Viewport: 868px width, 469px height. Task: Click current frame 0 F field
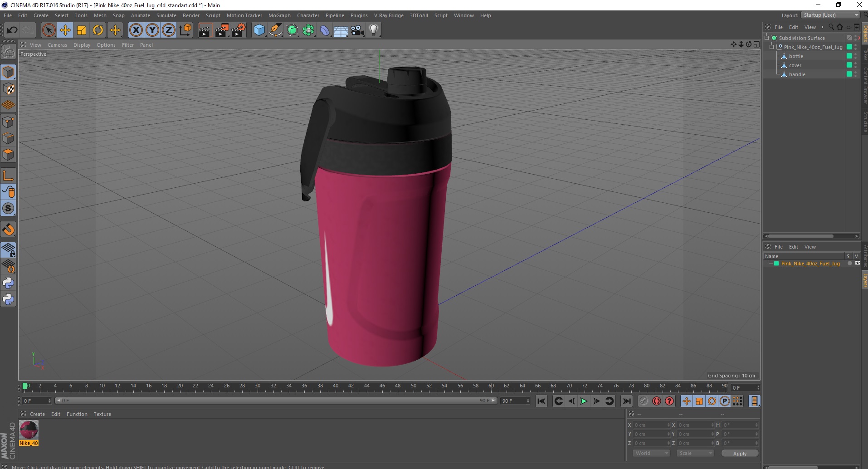coord(37,401)
